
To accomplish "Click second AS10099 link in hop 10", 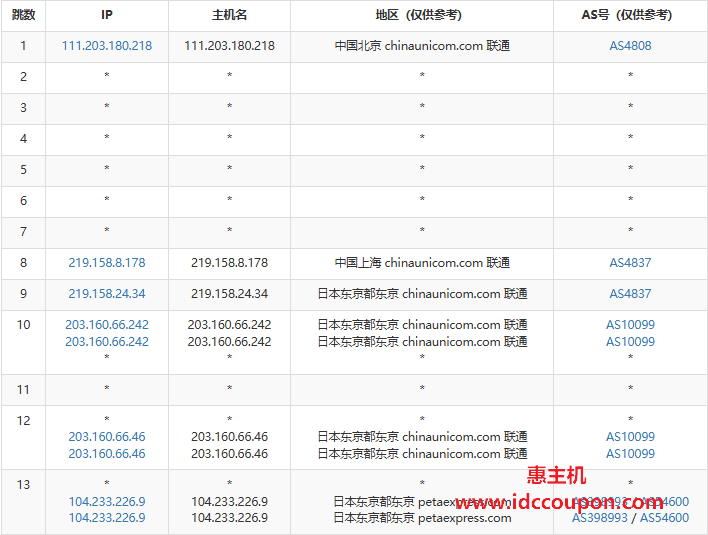I will 630,342.
